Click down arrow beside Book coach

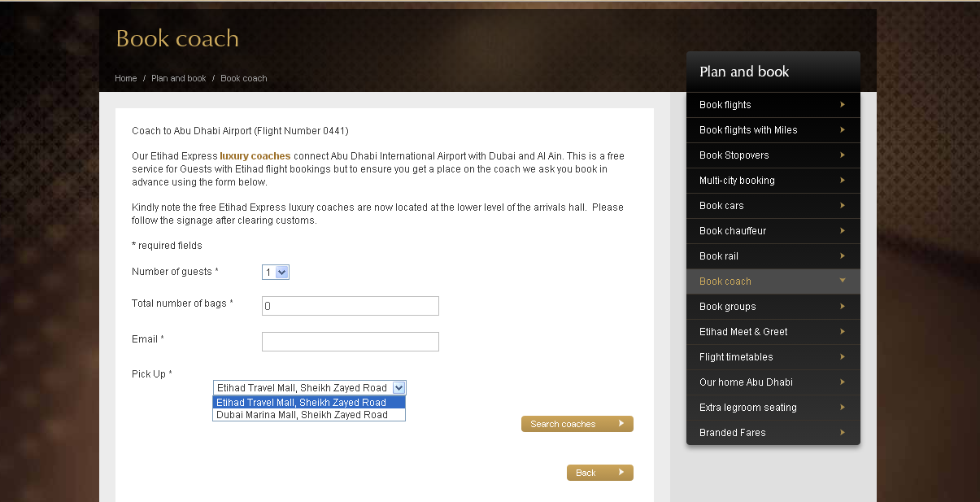point(843,281)
